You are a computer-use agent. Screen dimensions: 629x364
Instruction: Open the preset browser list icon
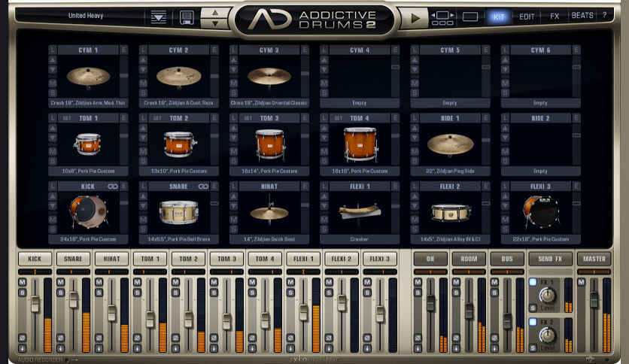[159, 17]
